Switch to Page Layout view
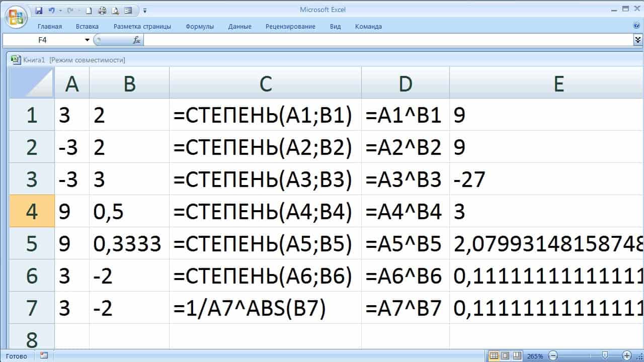644x362 pixels. coord(505,356)
